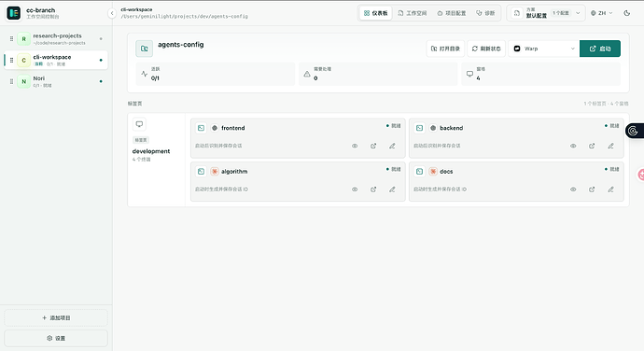Click the algorithm pane title
This screenshot has width=644, height=351.
tap(234, 172)
